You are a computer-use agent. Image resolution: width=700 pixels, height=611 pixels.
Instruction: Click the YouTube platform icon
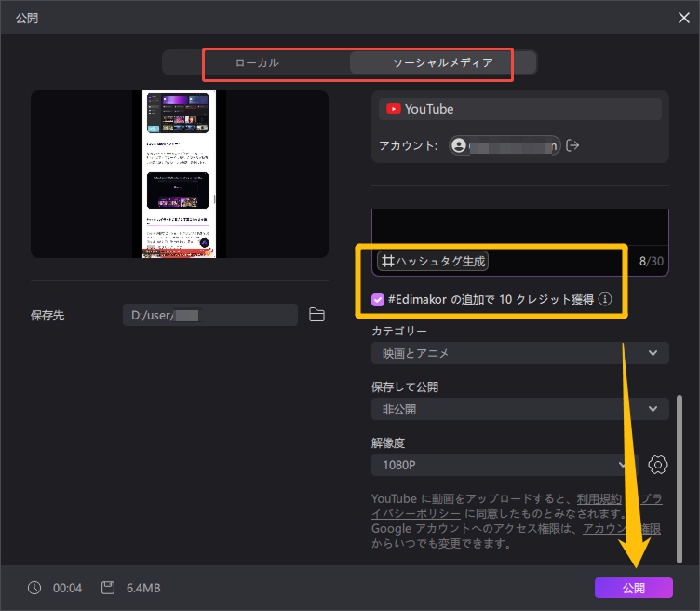394,109
